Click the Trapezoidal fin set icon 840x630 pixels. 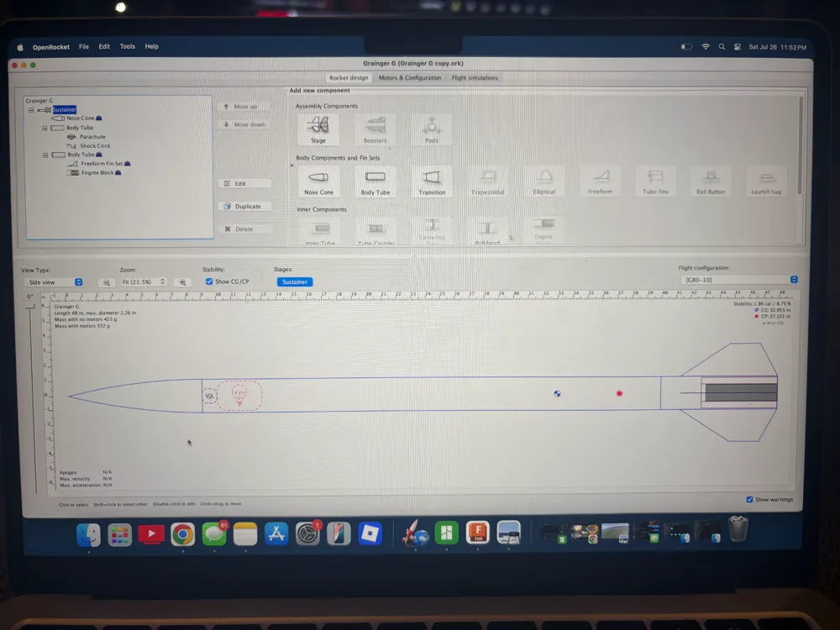tap(487, 181)
